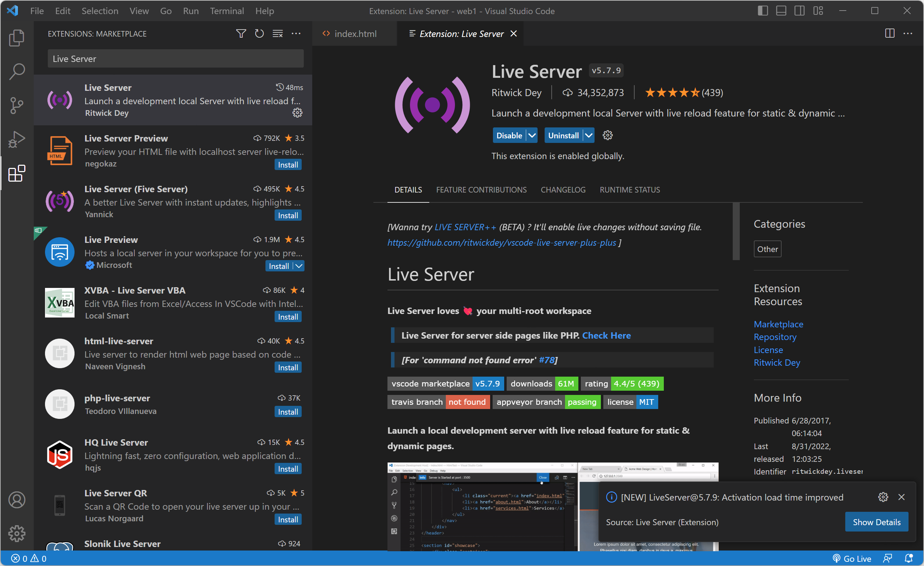Click the Filter Extensions funnel icon
Image resolution: width=924 pixels, height=566 pixels.
(241, 34)
